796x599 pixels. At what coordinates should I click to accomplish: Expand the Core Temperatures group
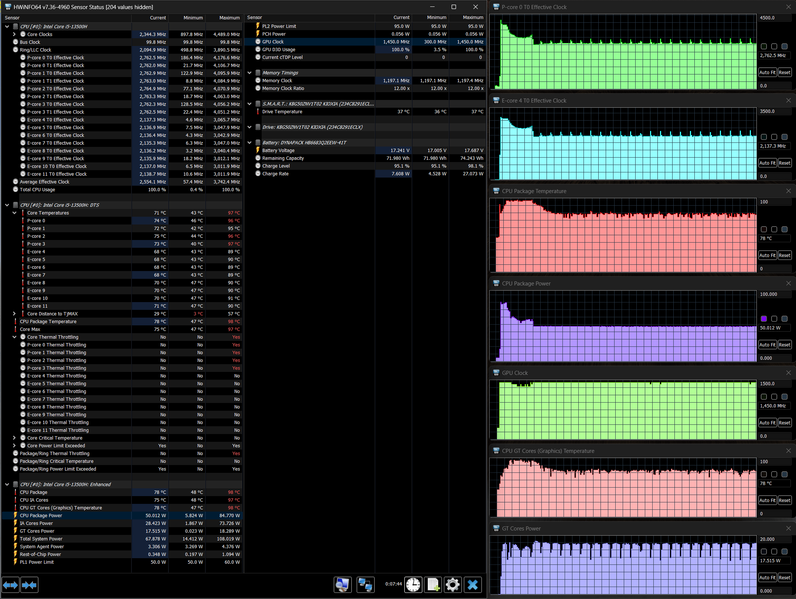(x=14, y=213)
